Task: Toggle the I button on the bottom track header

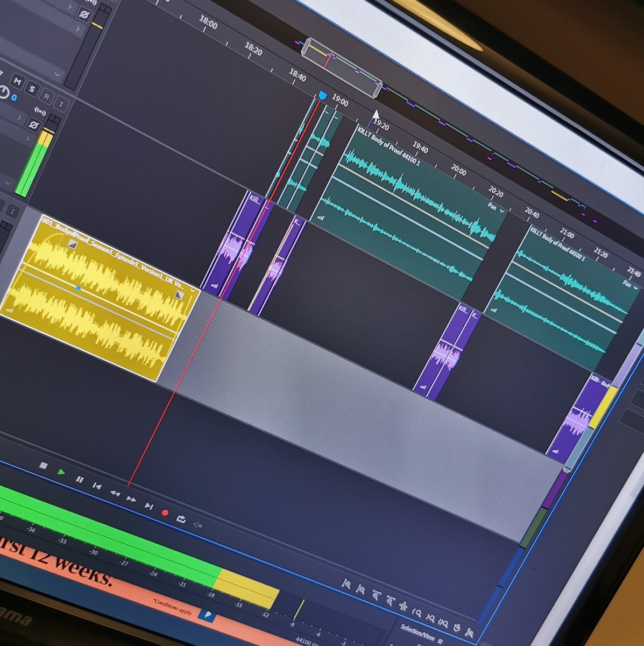Action: (x=13, y=212)
